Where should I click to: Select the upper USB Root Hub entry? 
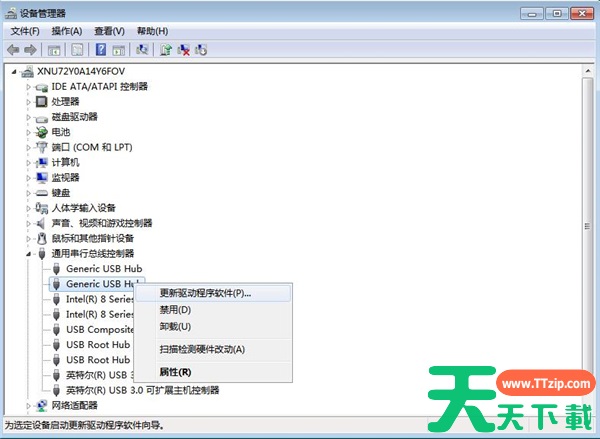tap(98, 345)
